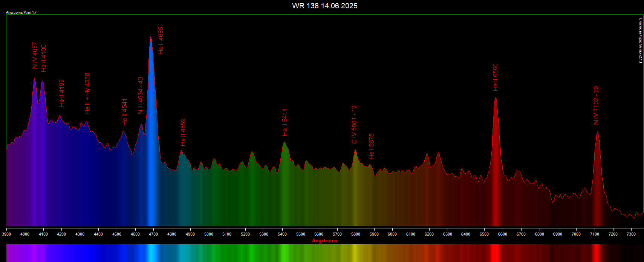This screenshot has height=262, width=644.
Task: Click the 6000 wavelength tick label
Action: (392, 234)
